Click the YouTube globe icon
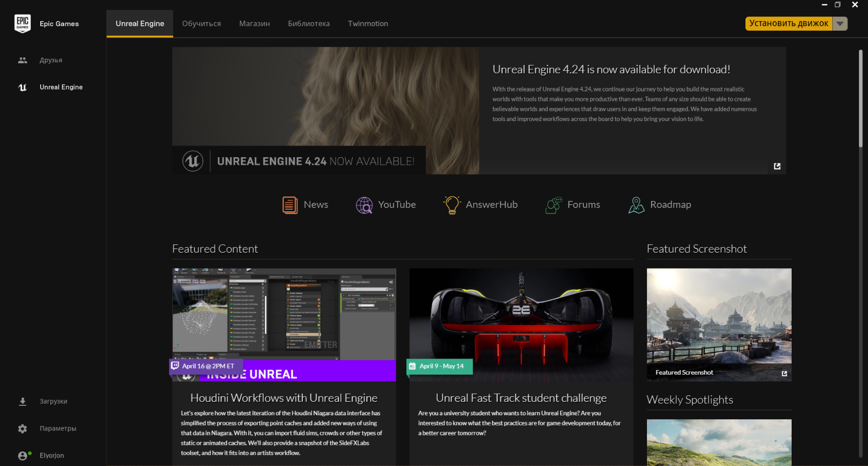Viewport: 868px width, 466px height. [x=364, y=205]
